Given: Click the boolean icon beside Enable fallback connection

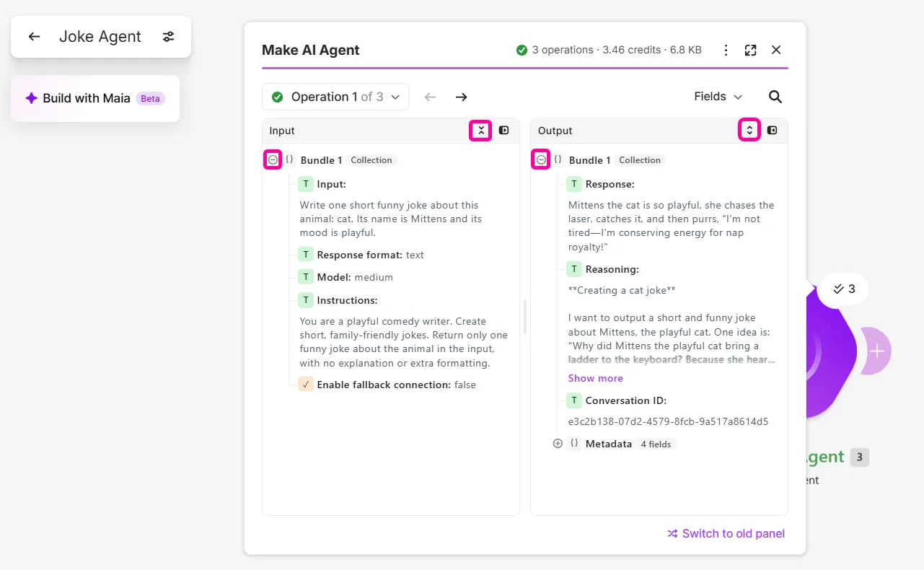Looking at the screenshot, I should [306, 385].
